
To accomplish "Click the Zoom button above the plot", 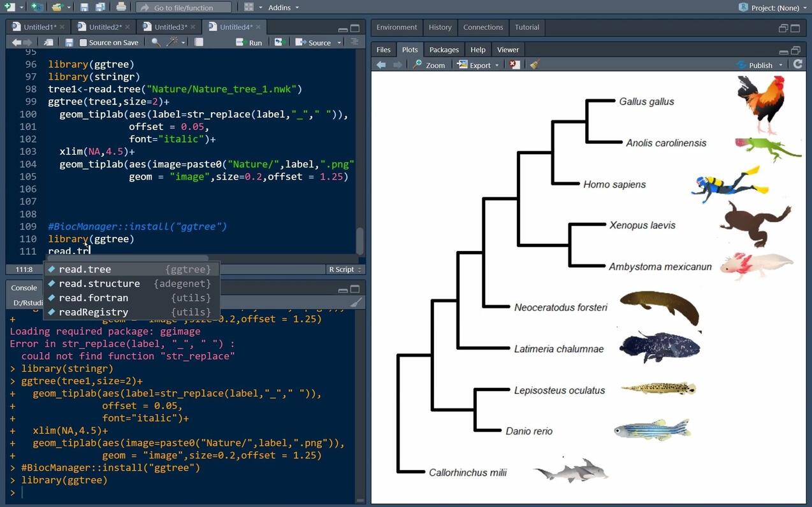I will pyautogui.click(x=429, y=65).
